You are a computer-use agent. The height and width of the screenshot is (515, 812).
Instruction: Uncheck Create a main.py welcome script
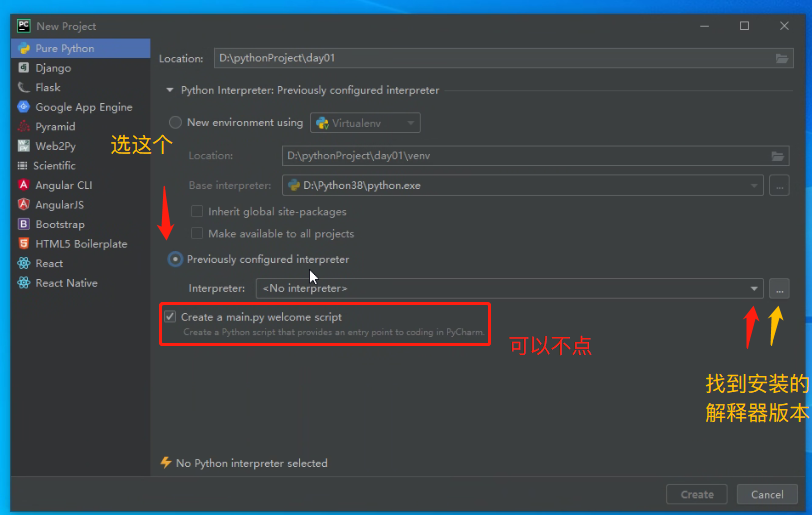pos(170,317)
